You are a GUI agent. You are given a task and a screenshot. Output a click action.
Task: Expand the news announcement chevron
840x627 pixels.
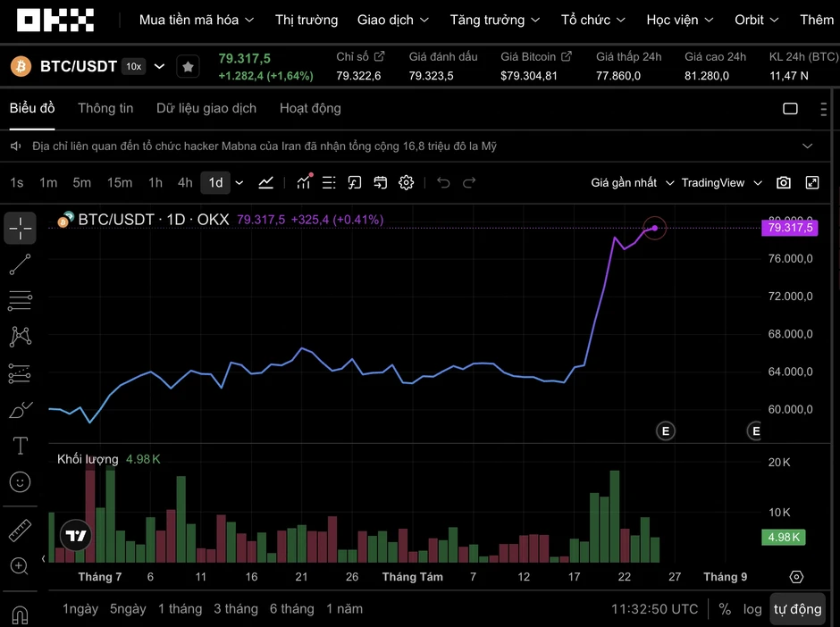pyautogui.click(x=807, y=146)
